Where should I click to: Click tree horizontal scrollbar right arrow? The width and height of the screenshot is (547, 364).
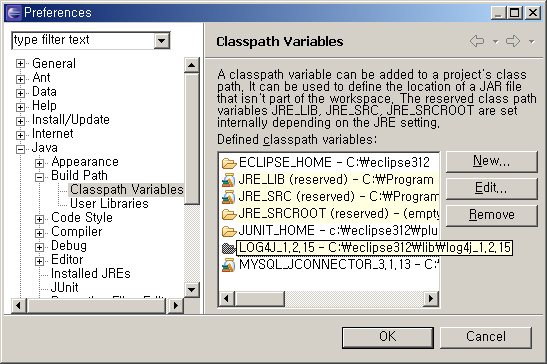[x=175, y=306]
